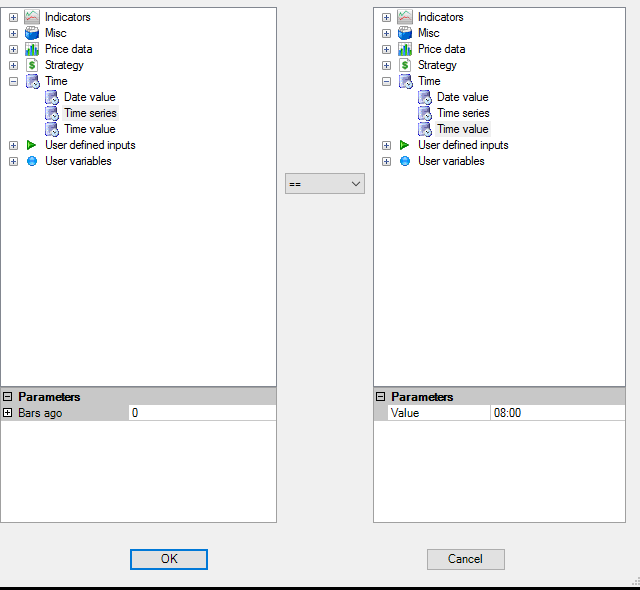Click the Misc icon in right tree
This screenshot has width=640, height=590.
(405, 33)
